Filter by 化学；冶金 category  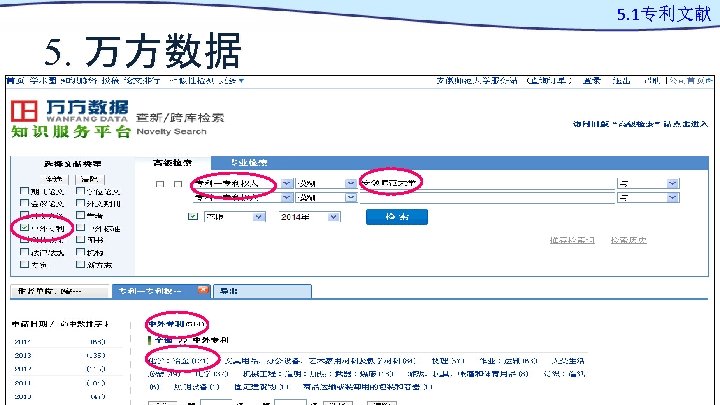tap(179, 361)
